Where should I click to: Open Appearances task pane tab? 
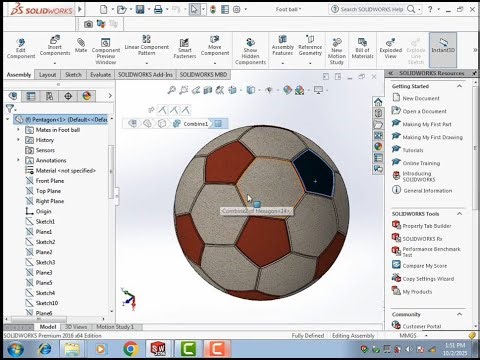[x=378, y=146]
